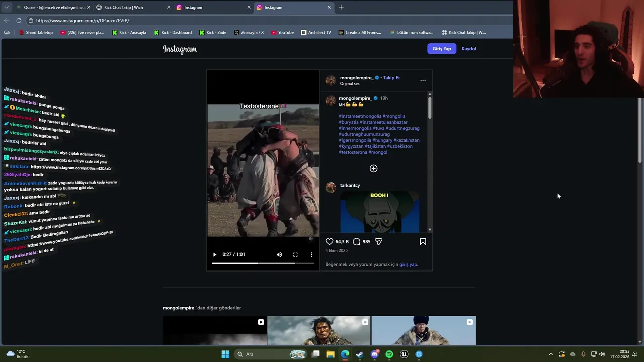The height and width of the screenshot is (362, 644).
Task: Open the tab search dropdown arrow
Action: (7, 7)
